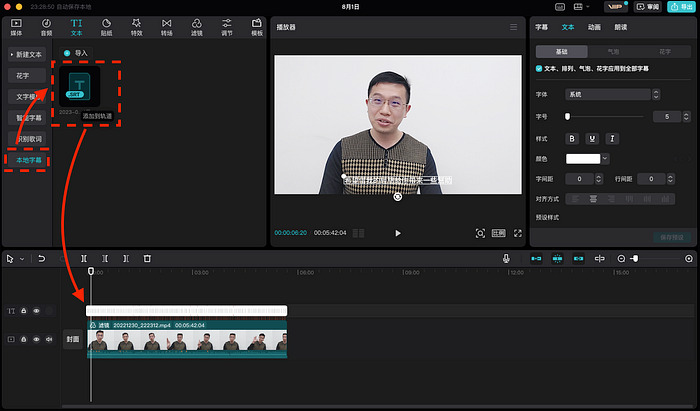Click the delete trash icon in timeline toolbar
This screenshot has height=411, width=700.
click(x=147, y=258)
